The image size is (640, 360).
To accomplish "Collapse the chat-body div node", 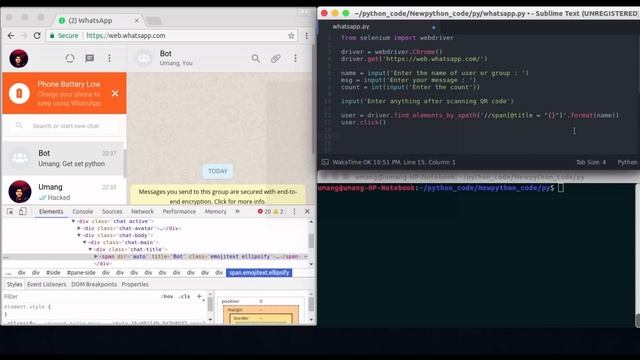I will 79,235.
